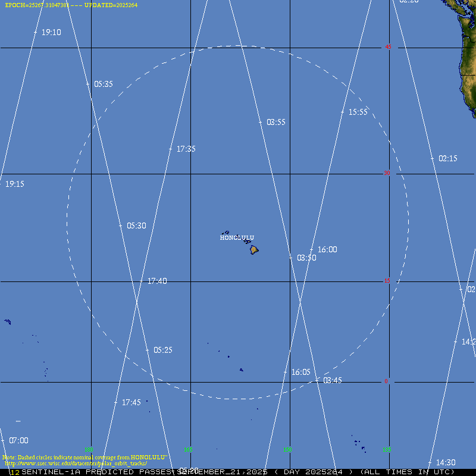Click the 07:00 time marker
Screen dimensions: 476x476
tap(18, 441)
